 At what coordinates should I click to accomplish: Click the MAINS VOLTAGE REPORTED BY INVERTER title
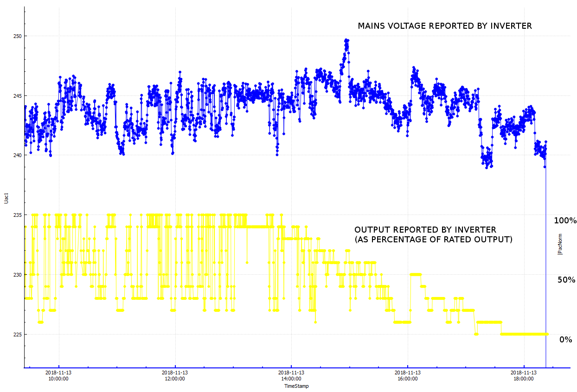coord(445,26)
